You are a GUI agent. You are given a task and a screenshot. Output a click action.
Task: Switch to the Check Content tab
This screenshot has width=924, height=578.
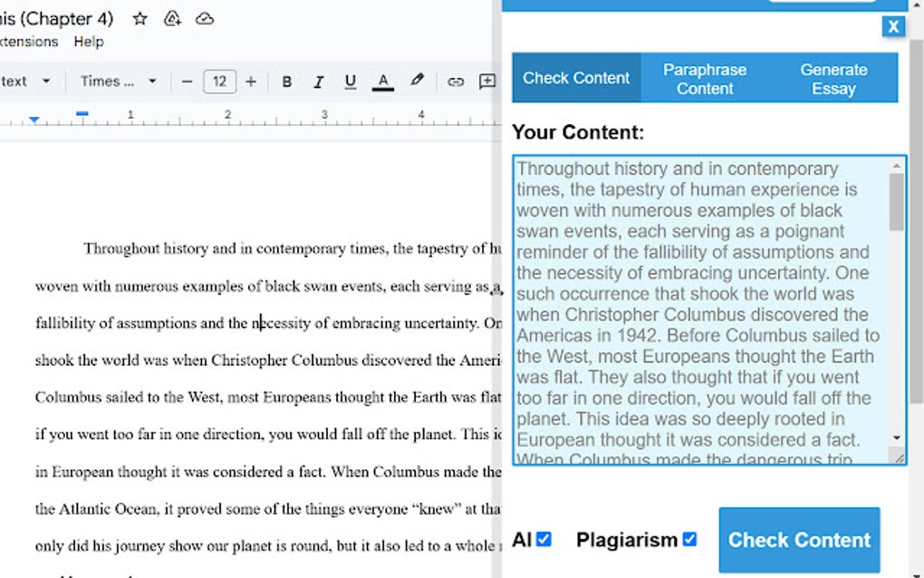pyautogui.click(x=576, y=78)
